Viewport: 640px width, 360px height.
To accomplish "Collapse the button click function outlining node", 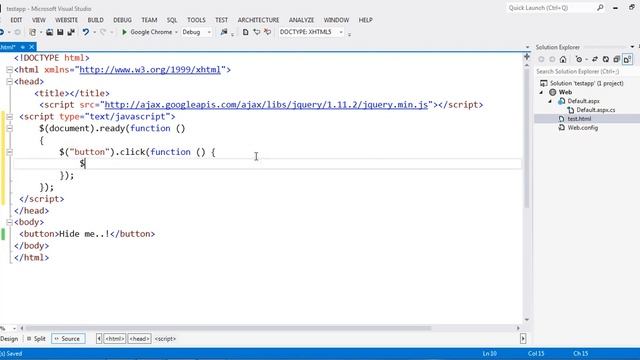I will (9, 152).
